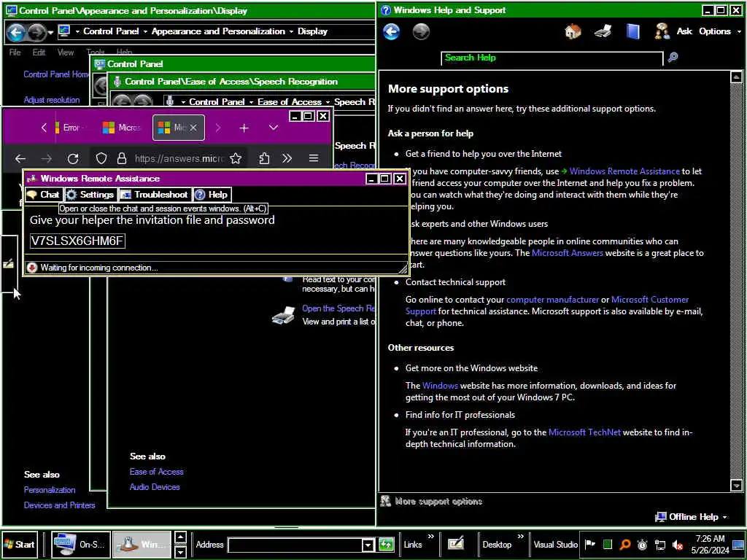The width and height of the screenshot is (747, 560).
Task: Open the Windows website link
Action: click(440, 386)
